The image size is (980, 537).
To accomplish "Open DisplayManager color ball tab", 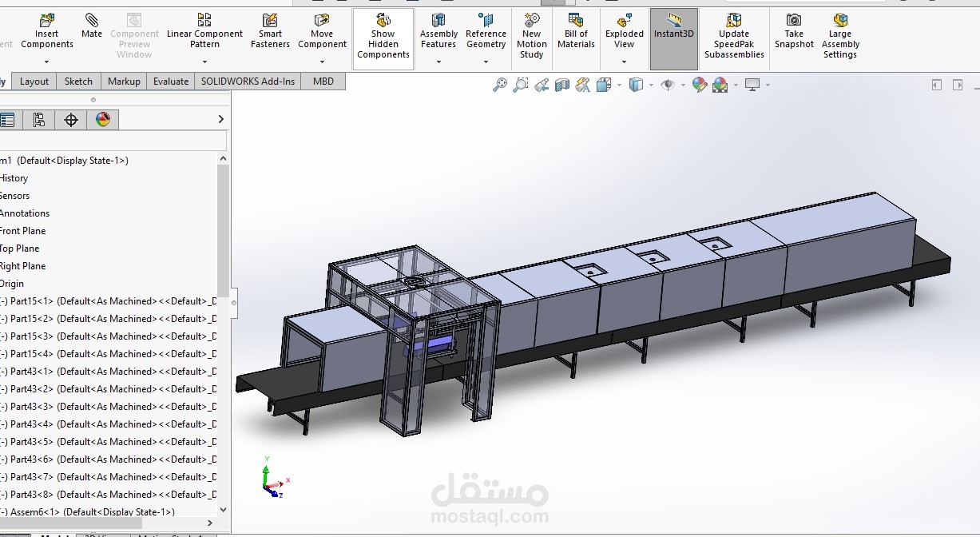I will pos(103,120).
